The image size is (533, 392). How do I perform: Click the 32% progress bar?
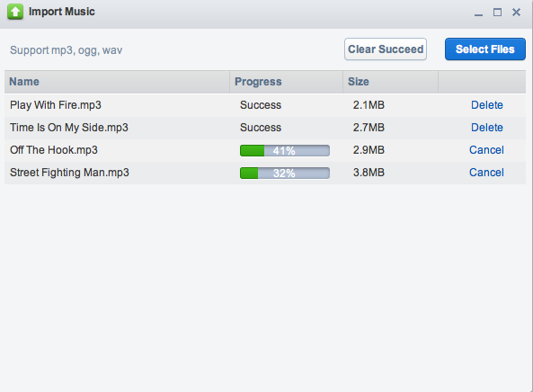[x=285, y=173]
